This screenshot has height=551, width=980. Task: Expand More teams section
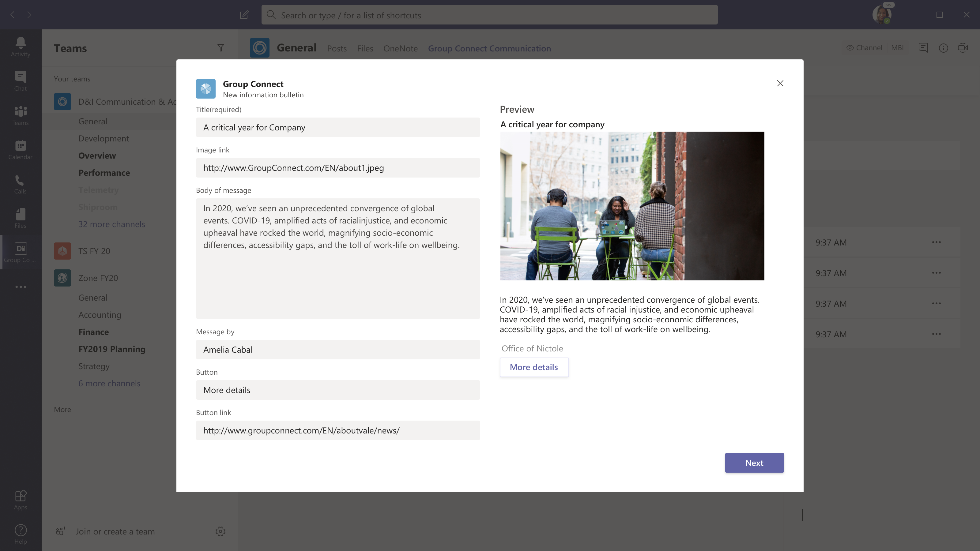pos(62,410)
